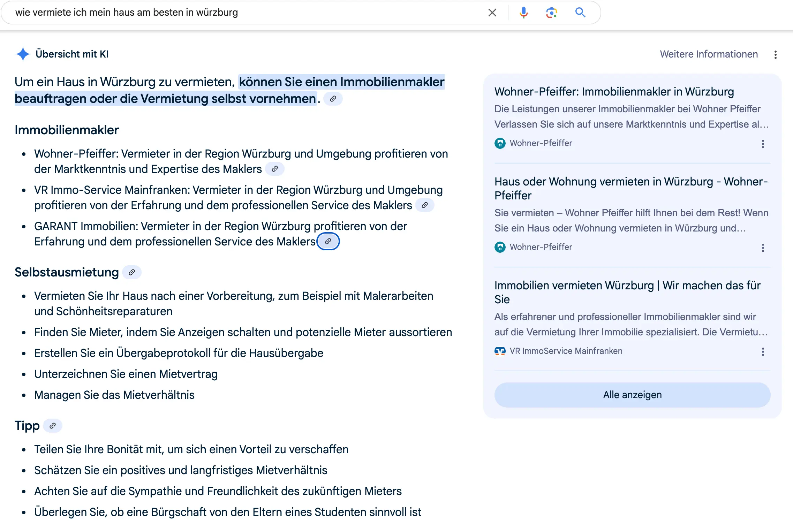Click Wohner-Pfeiffer favicon on the first source card
This screenshot has width=793, height=532.
[x=500, y=143]
